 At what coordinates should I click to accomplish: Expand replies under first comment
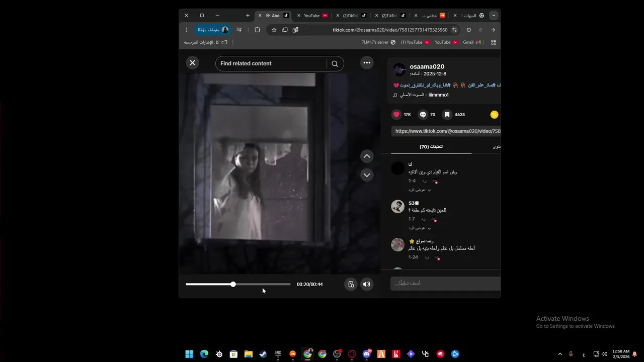point(420,190)
